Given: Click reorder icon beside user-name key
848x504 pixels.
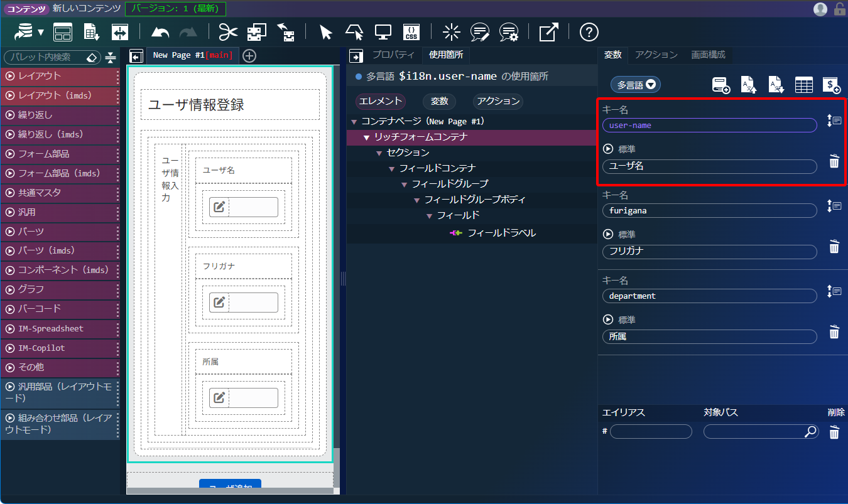Looking at the screenshot, I should click(x=834, y=121).
